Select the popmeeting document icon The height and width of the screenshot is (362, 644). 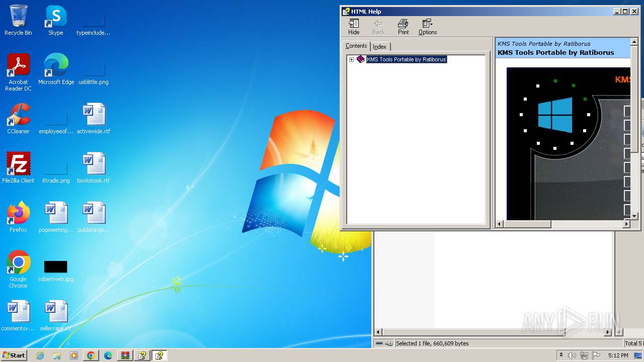click(x=56, y=217)
